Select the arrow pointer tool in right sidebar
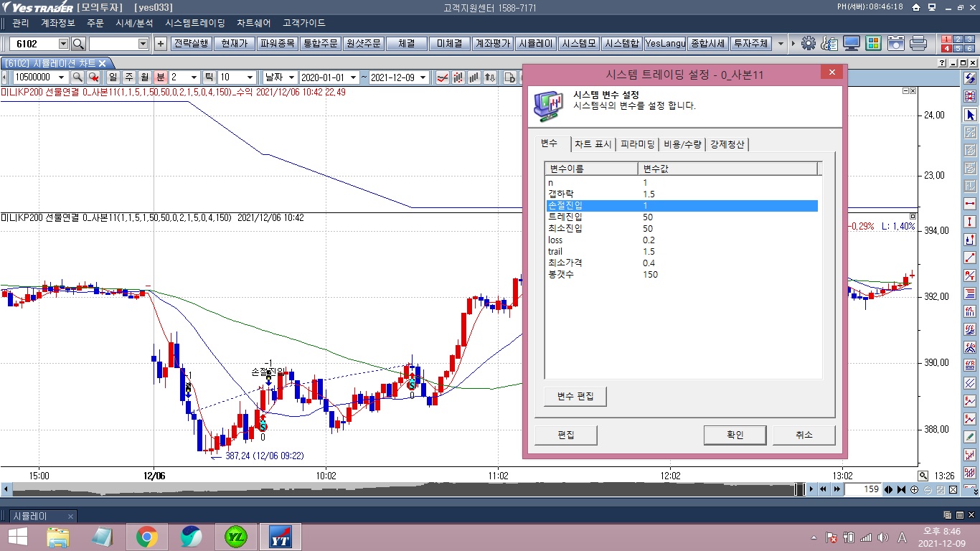The height and width of the screenshot is (551, 980). coord(971,115)
